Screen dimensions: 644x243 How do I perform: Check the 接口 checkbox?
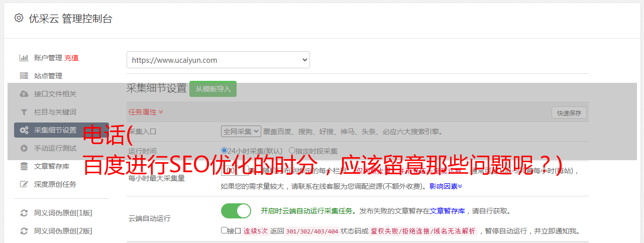[224, 230]
